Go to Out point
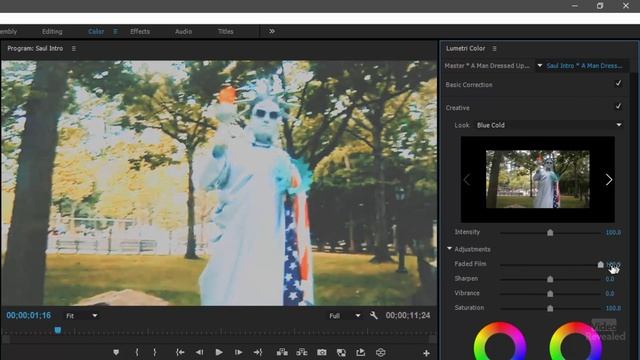Viewport: 640px width, 360px height. click(258, 352)
